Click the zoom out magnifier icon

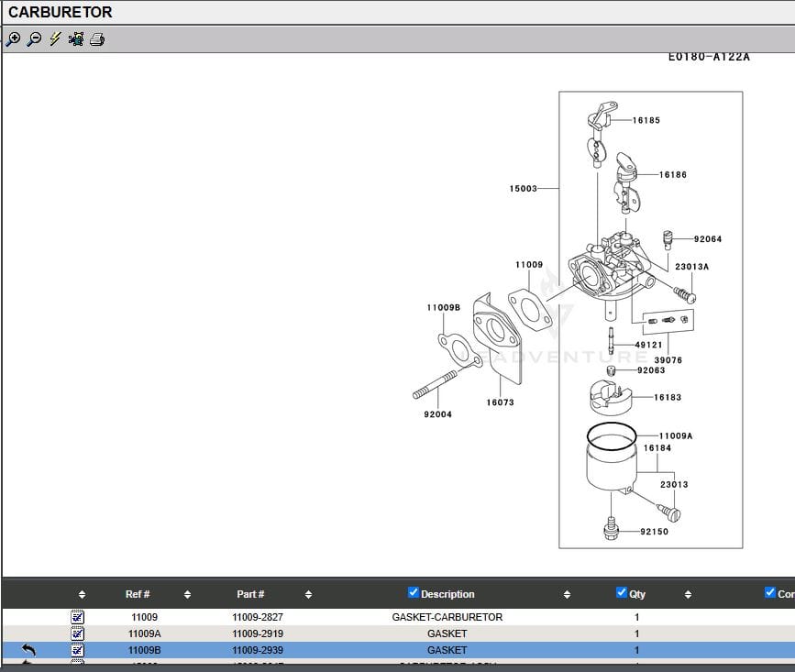point(34,39)
